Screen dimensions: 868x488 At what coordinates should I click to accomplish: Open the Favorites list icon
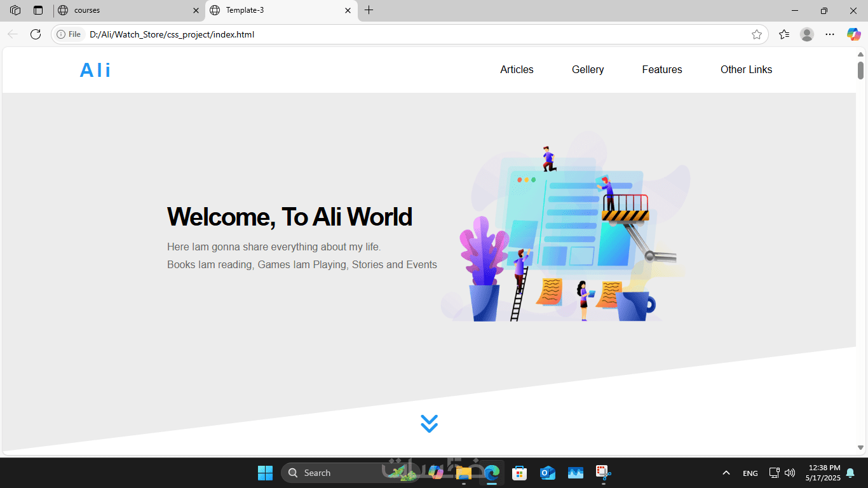(x=784, y=34)
